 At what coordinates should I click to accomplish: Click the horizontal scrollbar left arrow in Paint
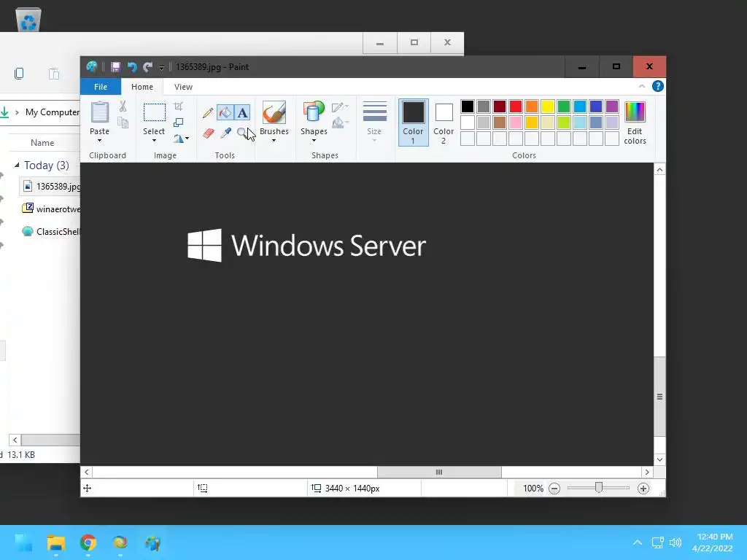point(86,472)
